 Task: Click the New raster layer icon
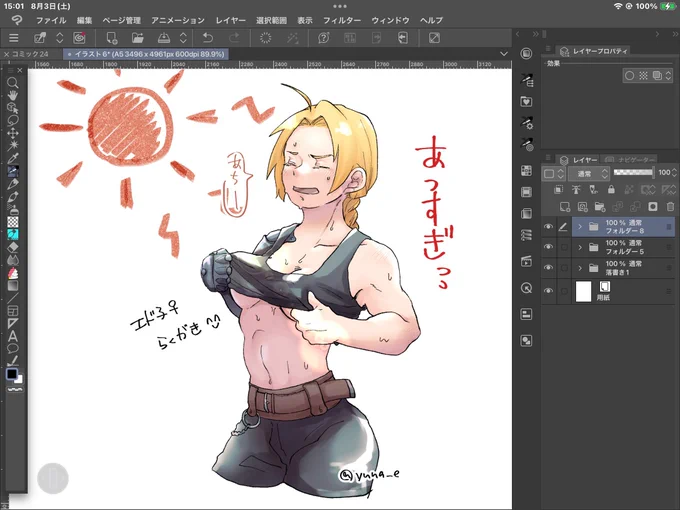[565, 207]
